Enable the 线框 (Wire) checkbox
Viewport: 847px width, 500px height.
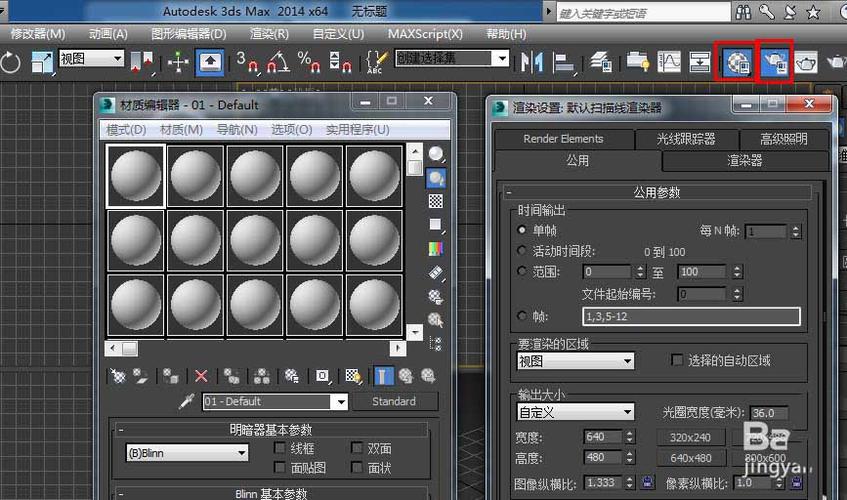coord(281,449)
